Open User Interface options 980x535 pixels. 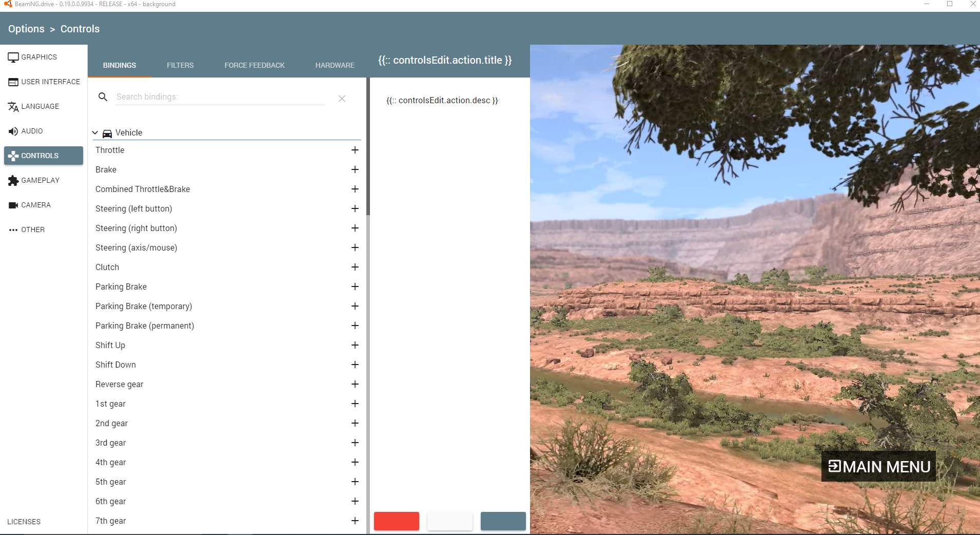[44, 82]
